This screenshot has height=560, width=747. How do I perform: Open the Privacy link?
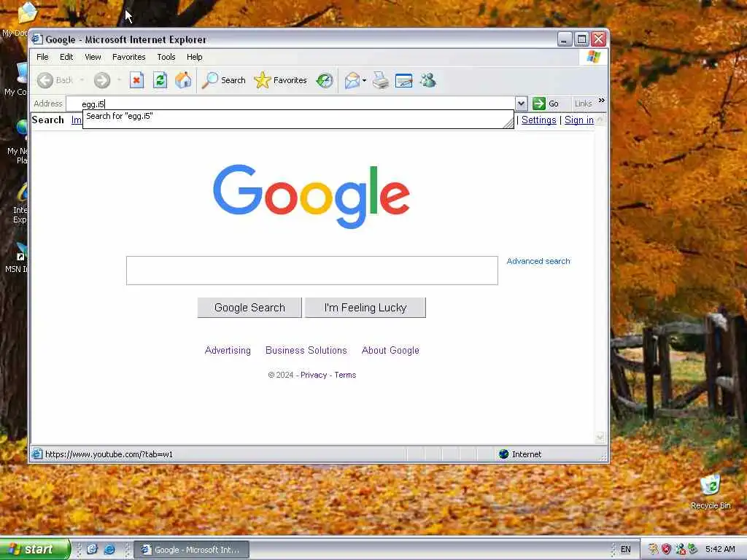pos(314,375)
